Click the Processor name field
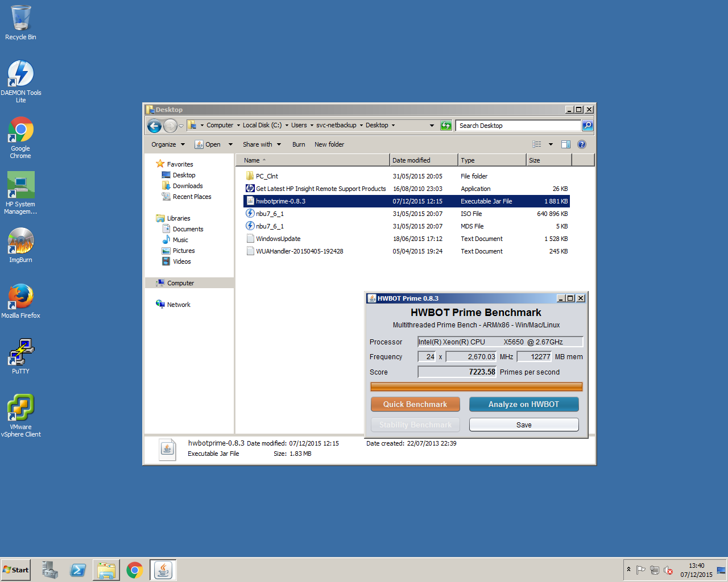The height and width of the screenshot is (582, 728). [x=500, y=342]
